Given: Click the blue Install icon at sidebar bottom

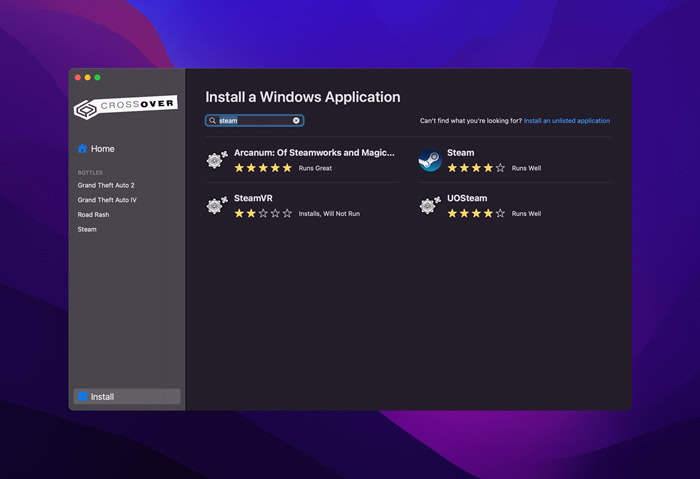Looking at the screenshot, I should pos(83,396).
